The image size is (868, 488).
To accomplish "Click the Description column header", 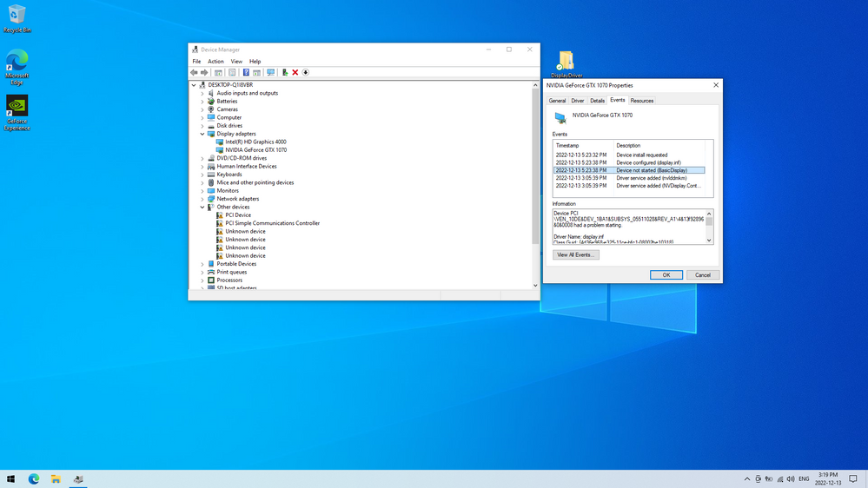I will tap(659, 146).
